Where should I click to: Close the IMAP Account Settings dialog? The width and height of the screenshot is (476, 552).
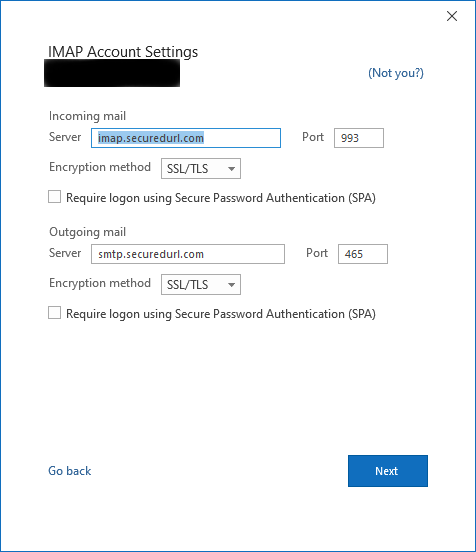(452, 16)
